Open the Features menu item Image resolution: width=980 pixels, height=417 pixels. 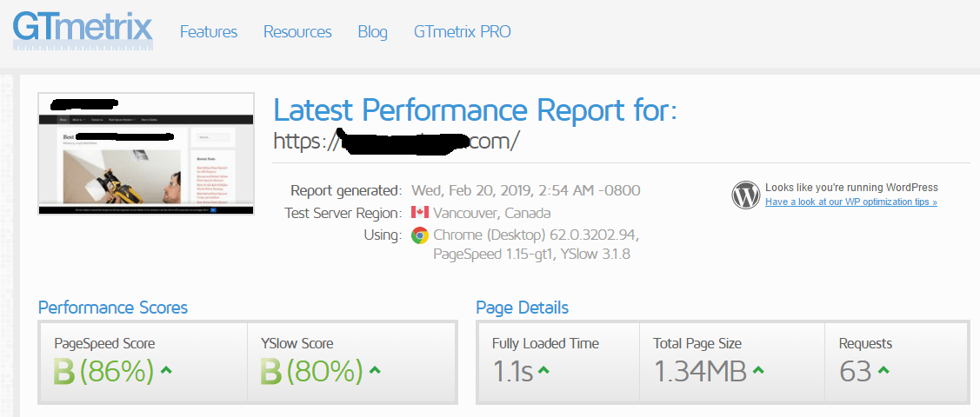209,32
